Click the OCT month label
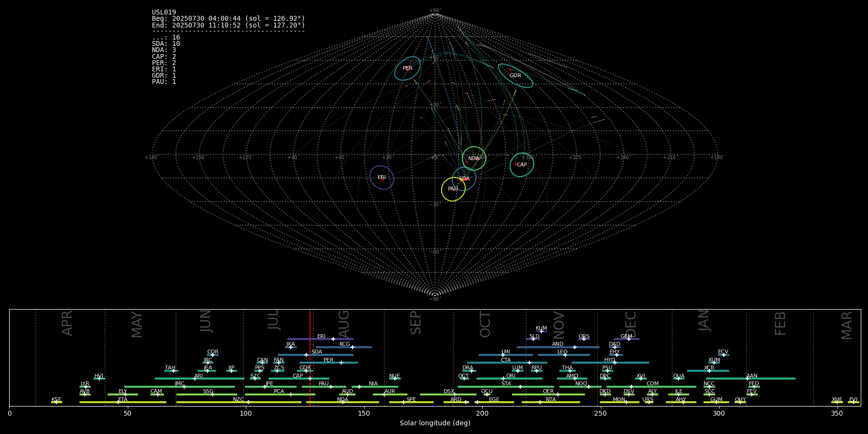Image resolution: width=868 pixels, height=434 pixels. [485, 324]
